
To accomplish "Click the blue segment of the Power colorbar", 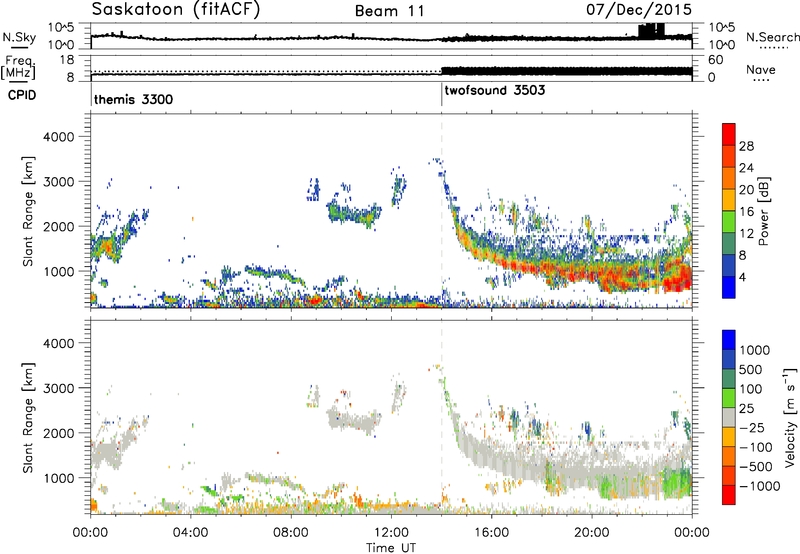I will [x=729, y=287].
